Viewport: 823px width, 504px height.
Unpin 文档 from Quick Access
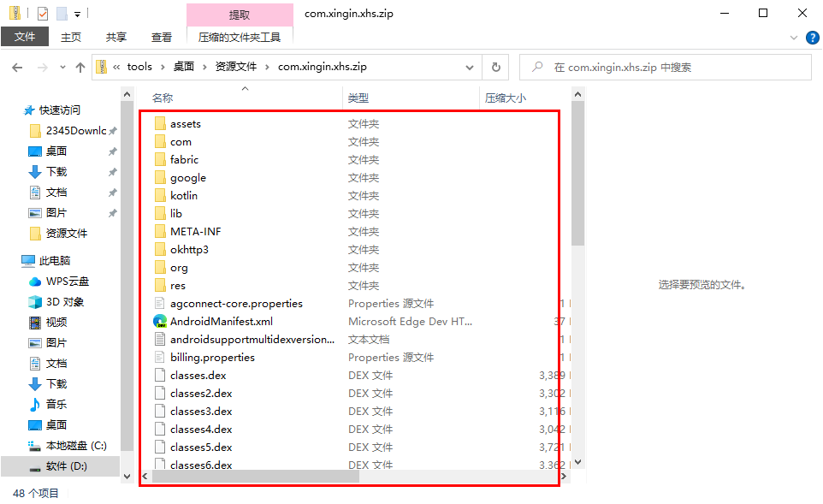click(x=112, y=193)
